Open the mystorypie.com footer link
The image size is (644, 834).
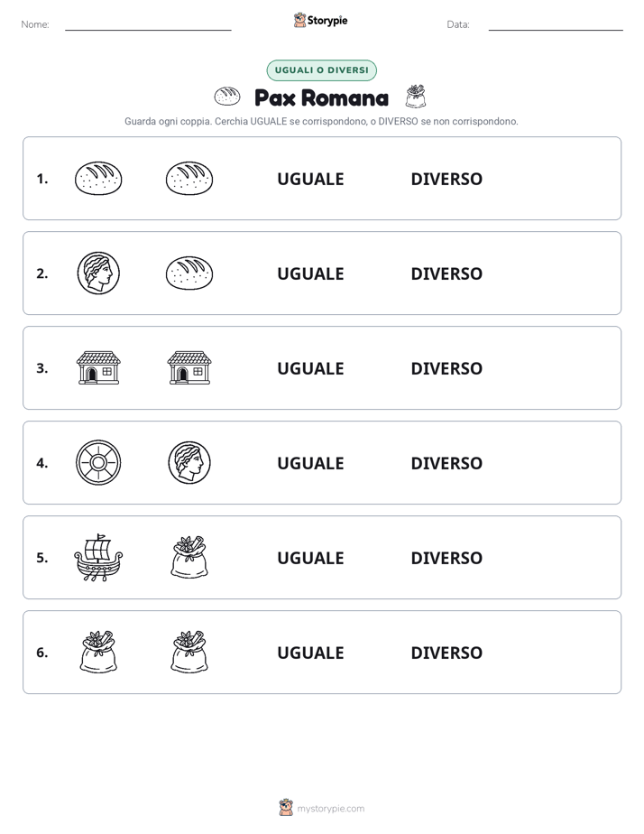pos(330,809)
